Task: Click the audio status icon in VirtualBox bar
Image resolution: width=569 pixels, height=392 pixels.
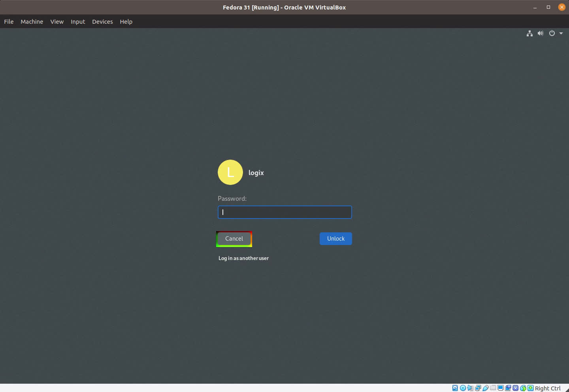Action: pyautogui.click(x=470, y=388)
